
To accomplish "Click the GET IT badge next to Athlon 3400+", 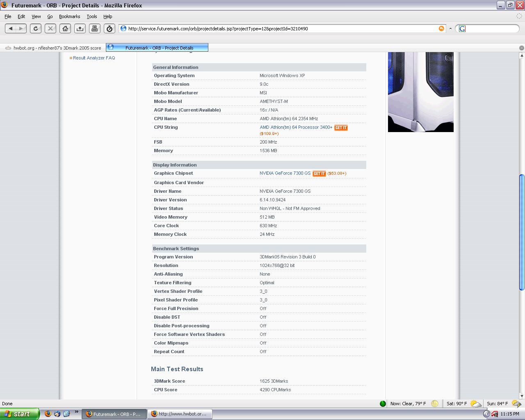I will [x=341, y=128].
